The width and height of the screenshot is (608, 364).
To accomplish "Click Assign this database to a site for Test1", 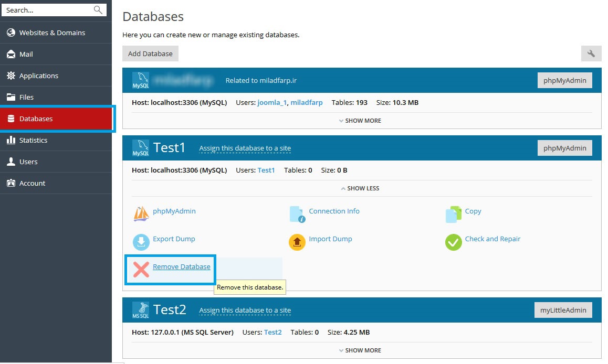I will (245, 148).
